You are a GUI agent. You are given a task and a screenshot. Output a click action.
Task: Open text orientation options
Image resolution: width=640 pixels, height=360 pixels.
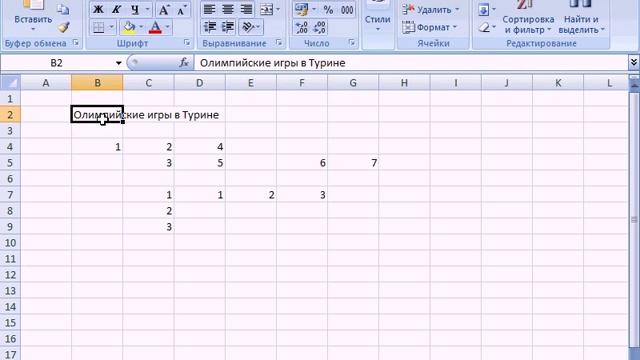click(x=250, y=27)
